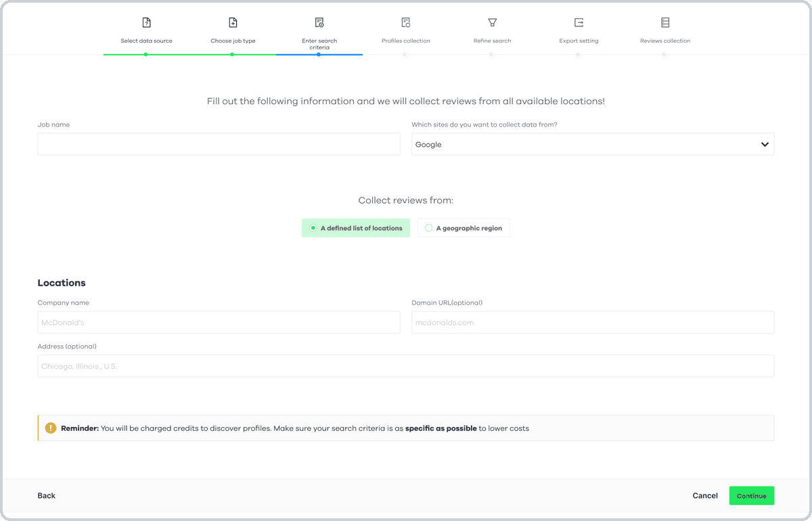The height and width of the screenshot is (521, 812).
Task: Select the Refine search funnel icon
Action: coord(492,22)
